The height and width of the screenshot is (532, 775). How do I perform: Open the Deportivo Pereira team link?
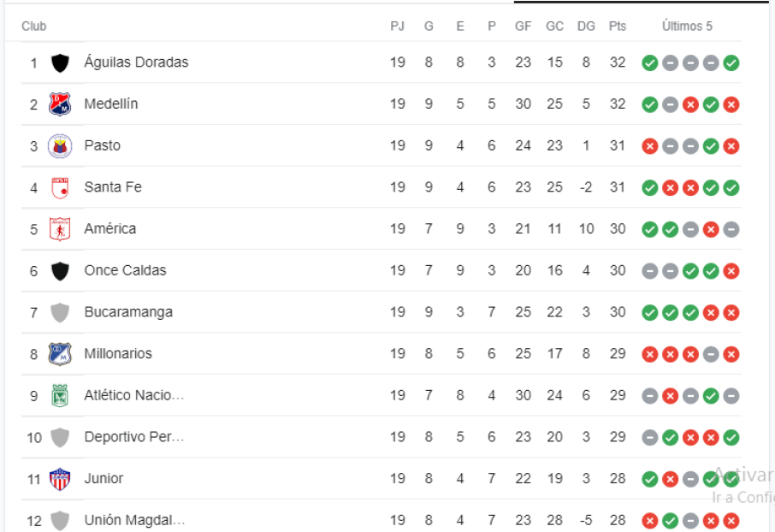coord(134,437)
